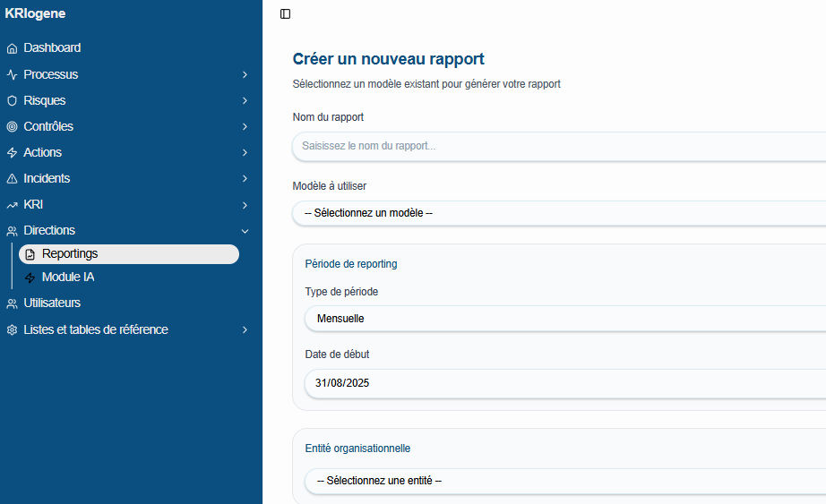Screen dimensions: 826x504
Task: Click the Dashboard home icon
Action: tap(12, 48)
